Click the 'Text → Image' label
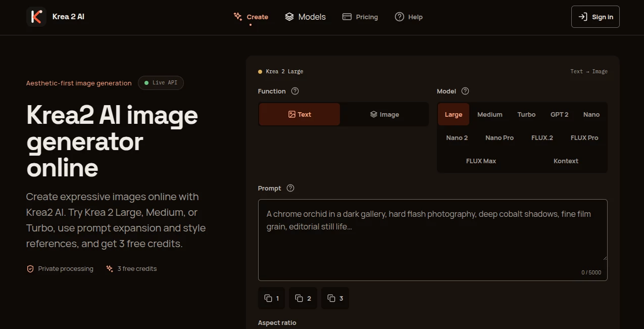This screenshot has height=329, width=644. click(589, 71)
